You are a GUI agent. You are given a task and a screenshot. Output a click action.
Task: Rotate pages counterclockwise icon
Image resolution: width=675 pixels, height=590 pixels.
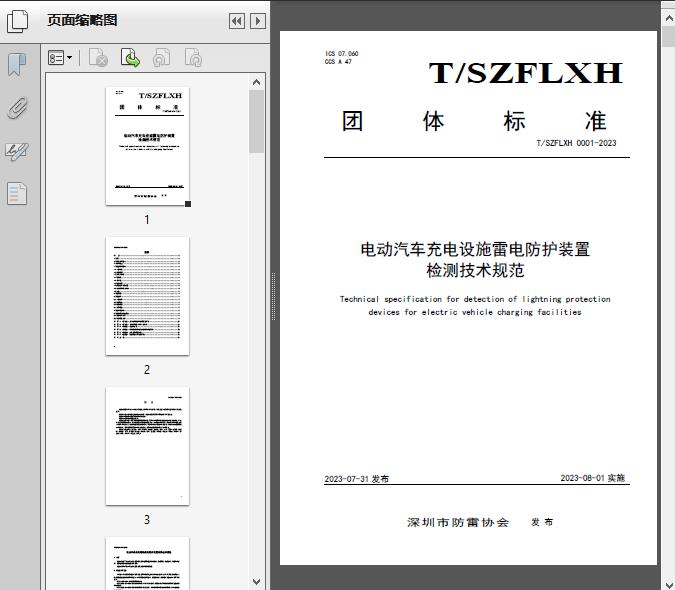click(161, 58)
